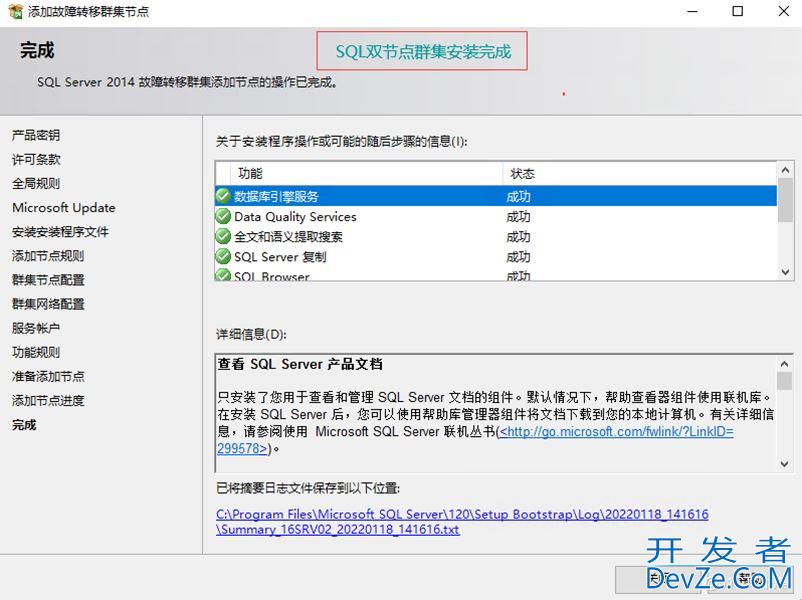Select the SQL Server 复制 feature row
Screen dimensions: 802x600
(x=496, y=256)
